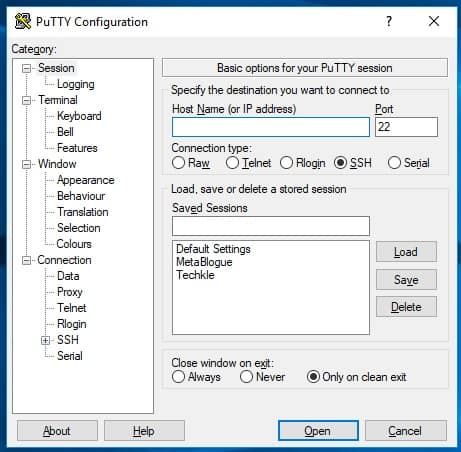The width and height of the screenshot is (461, 452).
Task: Open the Data category
Action: click(x=68, y=276)
